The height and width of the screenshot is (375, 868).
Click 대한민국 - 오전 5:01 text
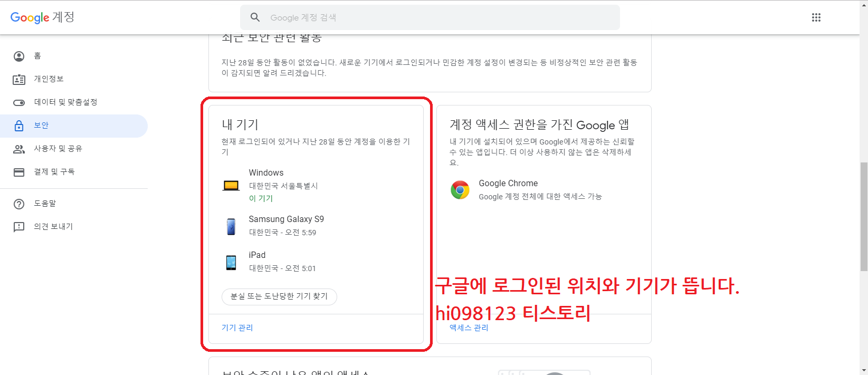pyautogui.click(x=282, y=268)
